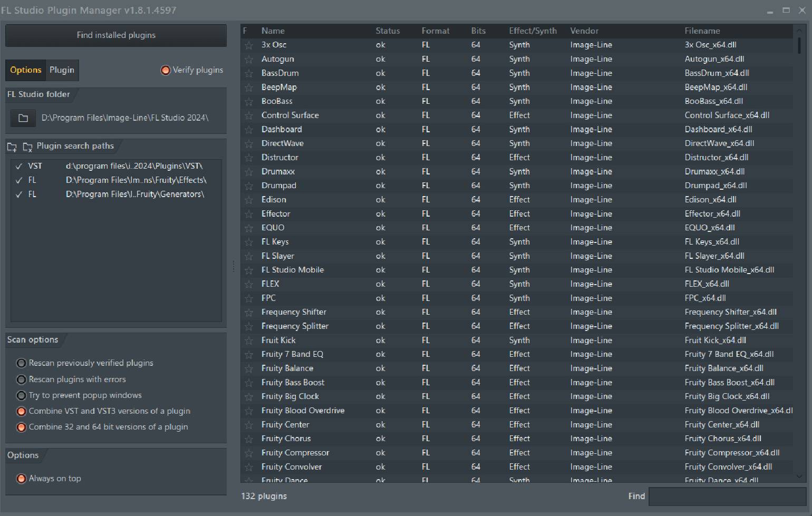Add a plugin search path folder icon
The height and width of the screenshot is (516, 812).
pos(12,147)
